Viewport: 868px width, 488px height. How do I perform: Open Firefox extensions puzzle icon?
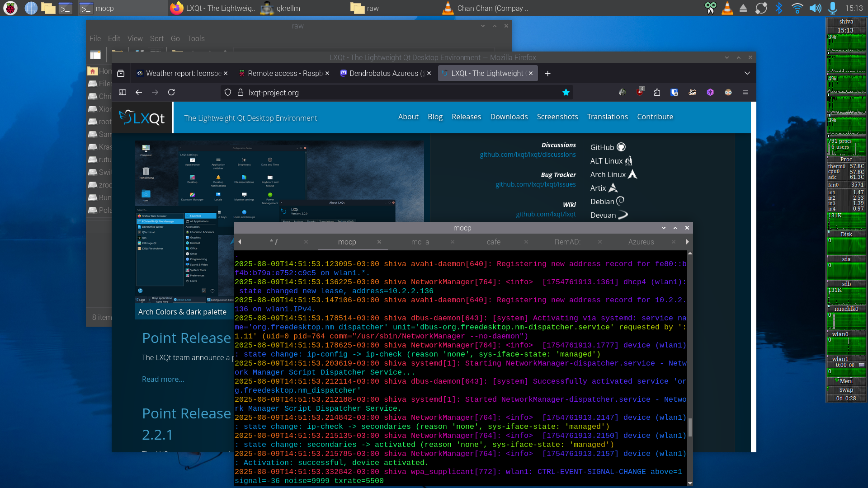[657, 92]
